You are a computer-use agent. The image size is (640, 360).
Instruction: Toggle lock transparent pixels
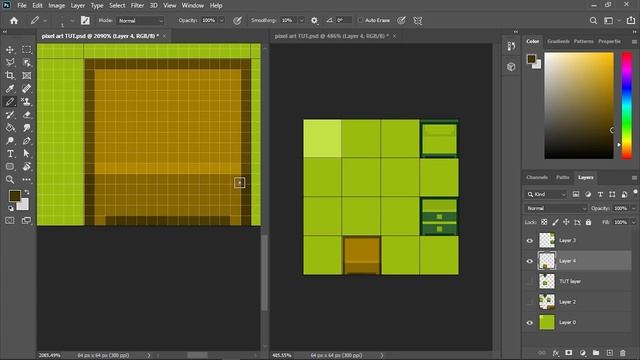(544, 222)
